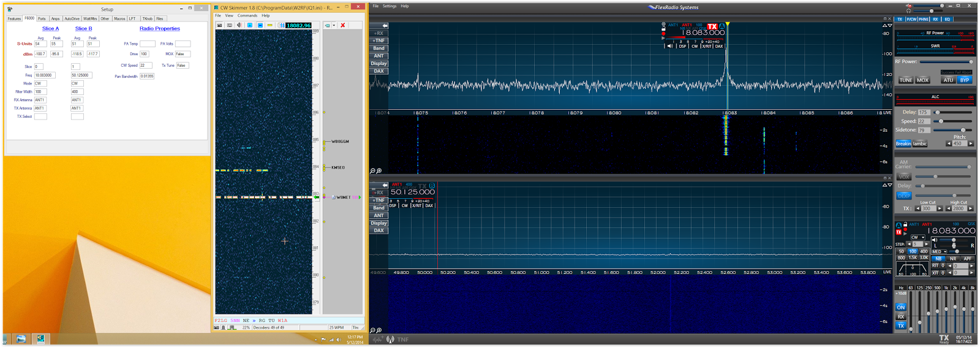Viewport: 980px width, 347px height.
Task: Open dropdown arrow next to the send icon
Action: (334, 25)
